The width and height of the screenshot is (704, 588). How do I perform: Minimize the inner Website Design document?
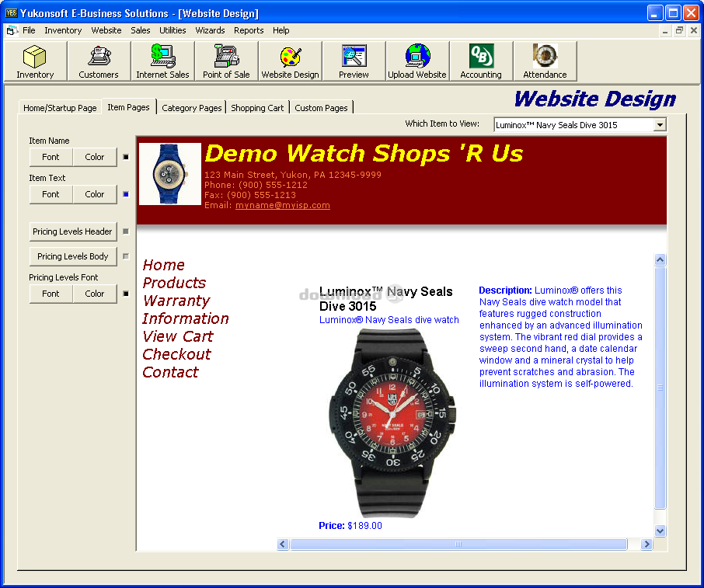[x=665, y=30]
